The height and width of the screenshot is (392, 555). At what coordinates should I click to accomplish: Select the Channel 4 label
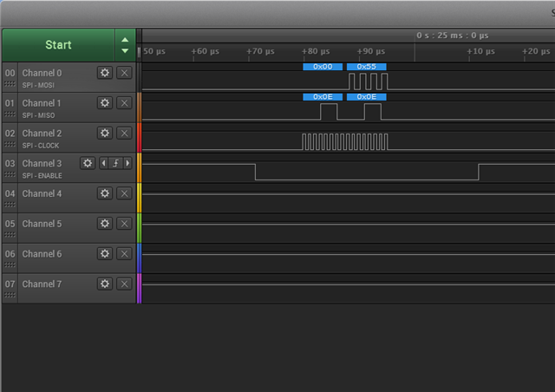[42, 193]
